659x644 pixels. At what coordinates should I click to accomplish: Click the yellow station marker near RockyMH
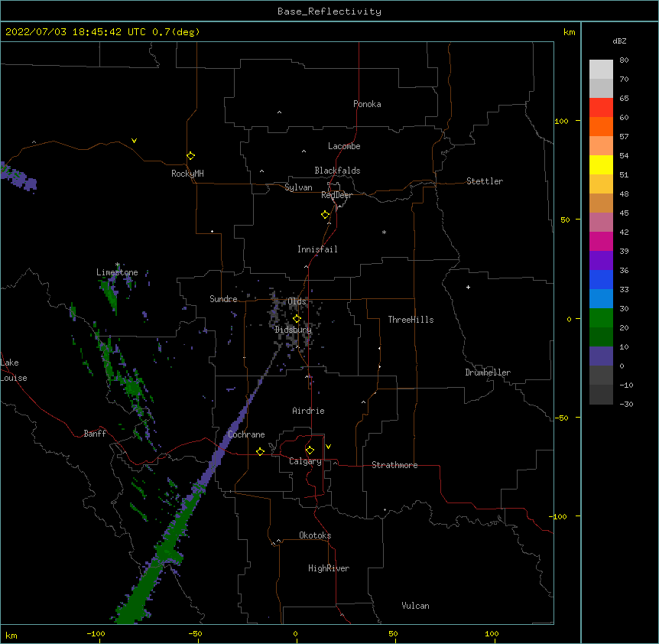tap(190, 156)
